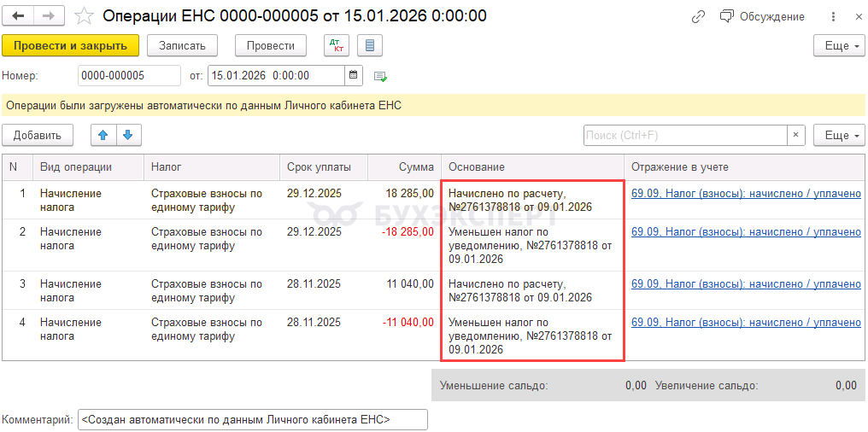This screenshot has height=432, width=868.
Task: Click Добавить to add a row
Action: [38, 136]
